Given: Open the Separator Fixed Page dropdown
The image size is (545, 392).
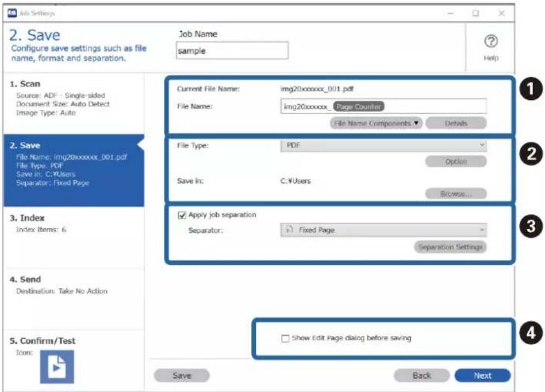Looking at the screenshot, I should tap(383, 230).
